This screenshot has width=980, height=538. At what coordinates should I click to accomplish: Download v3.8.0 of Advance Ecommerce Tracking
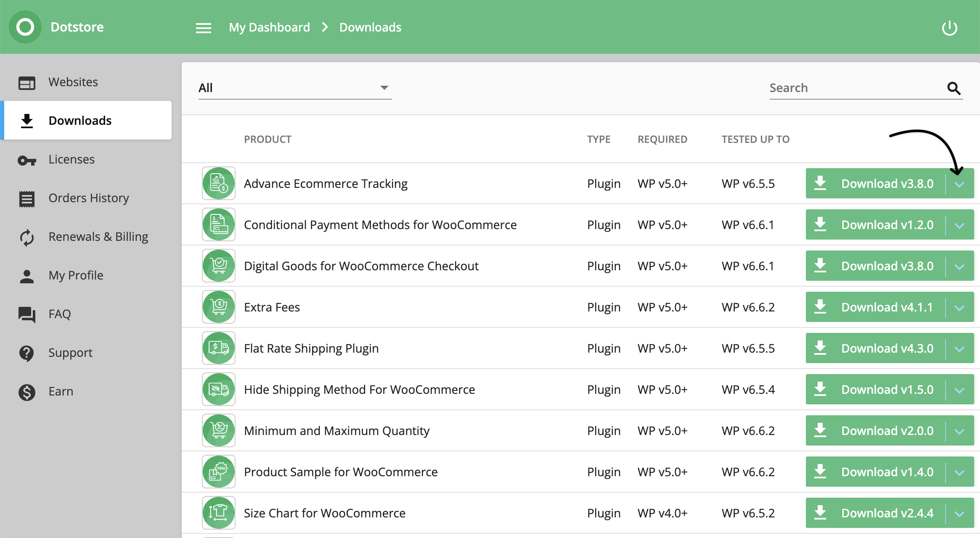(x=875, y=183)
